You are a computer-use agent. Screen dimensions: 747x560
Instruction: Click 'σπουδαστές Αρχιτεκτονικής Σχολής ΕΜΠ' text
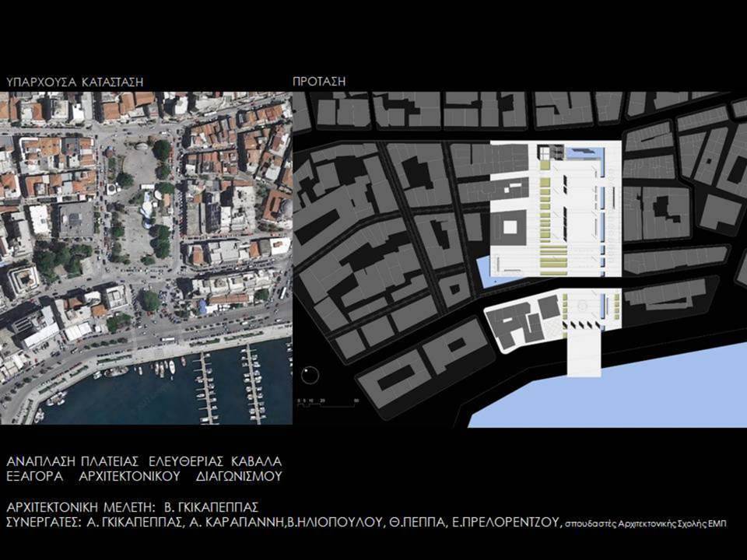tap(646, 523)
